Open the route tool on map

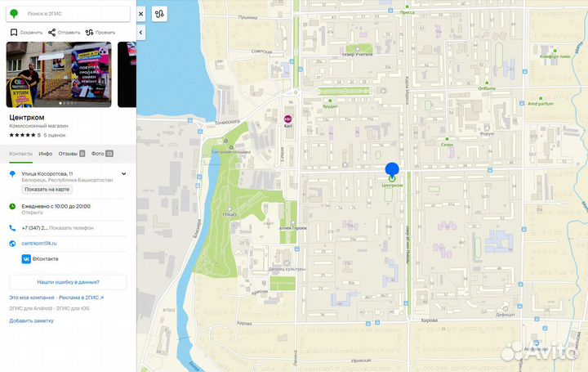click(x=160, y=14)
